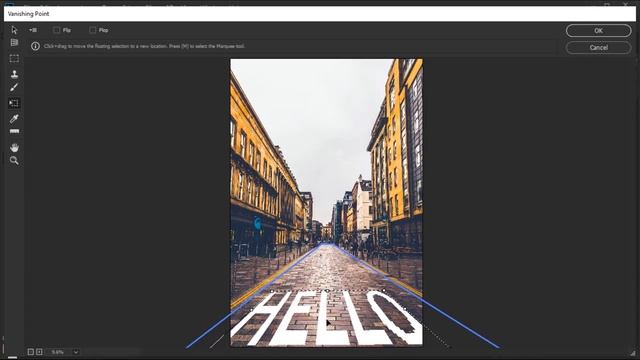Click the info icon beside the hint text
The height and width of the screenshot is (360, 640).
tap(35, 46)
